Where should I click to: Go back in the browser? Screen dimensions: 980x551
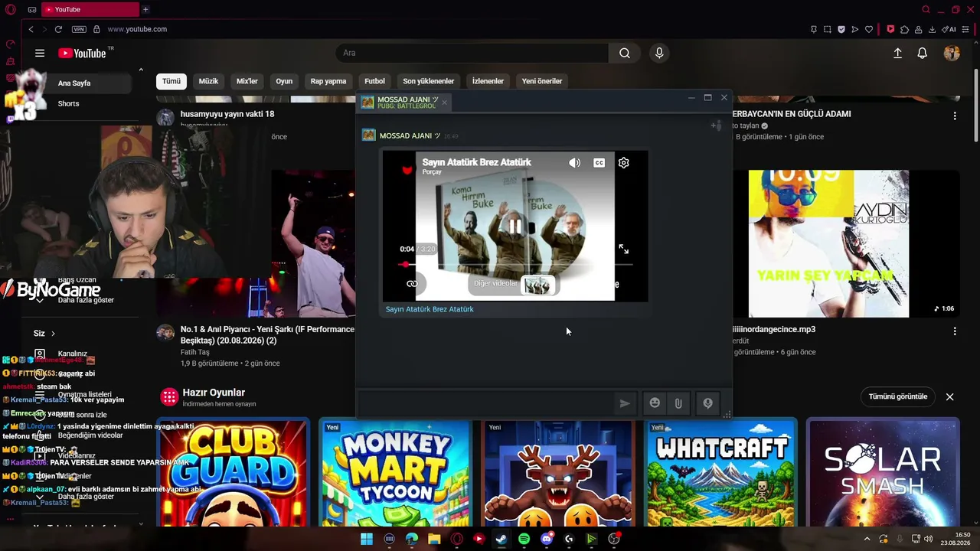31,29
